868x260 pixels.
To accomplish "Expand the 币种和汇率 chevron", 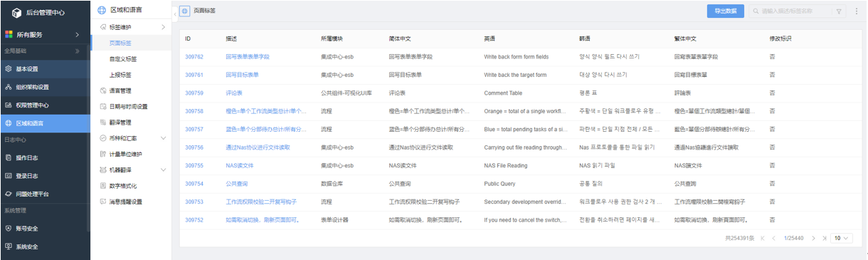I will [163, 138].
